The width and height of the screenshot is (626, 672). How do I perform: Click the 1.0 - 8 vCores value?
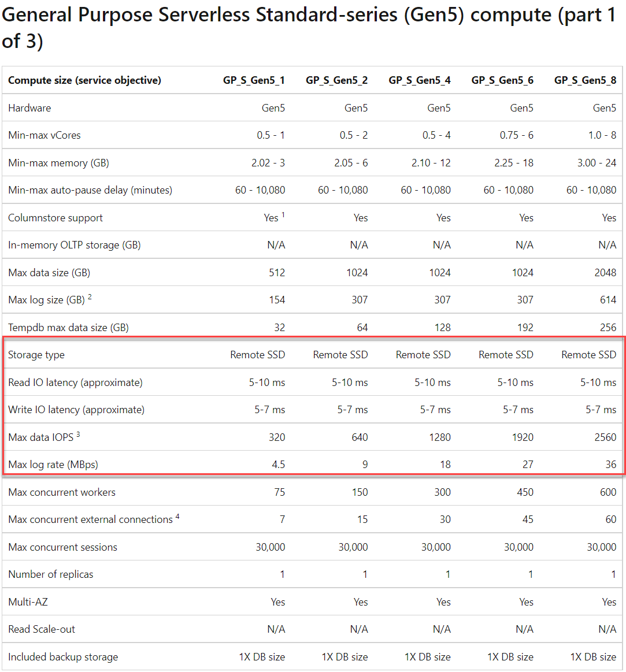click(602, 135)
